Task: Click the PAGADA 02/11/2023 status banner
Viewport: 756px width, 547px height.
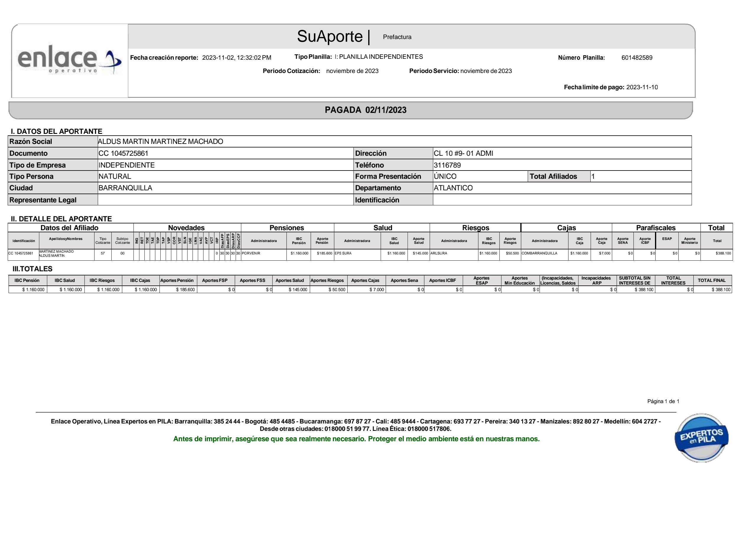Action: pos(365,110)
